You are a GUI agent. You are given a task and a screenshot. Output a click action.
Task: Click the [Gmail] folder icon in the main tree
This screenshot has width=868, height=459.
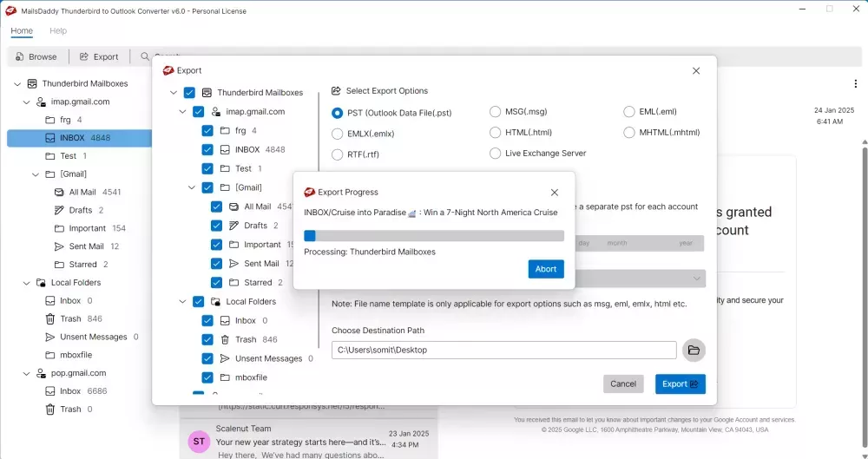click(49, 174)
